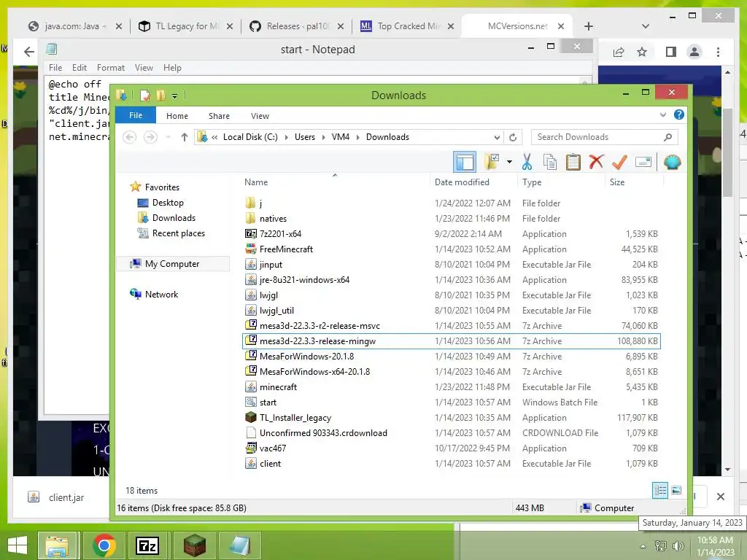
Task: Refresh the Downloads folder view
Action: tap(513, 138)
